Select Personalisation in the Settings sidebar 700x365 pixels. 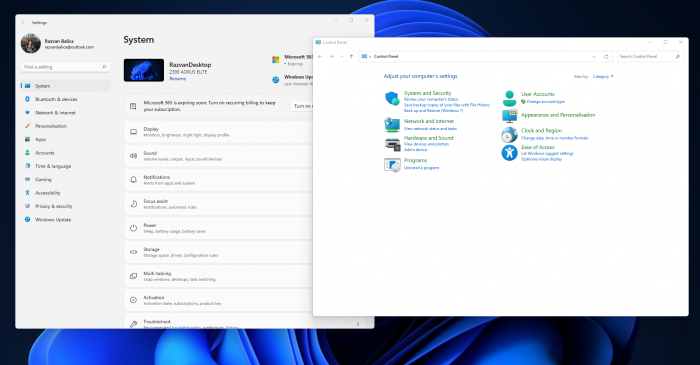tap(65, 126)
